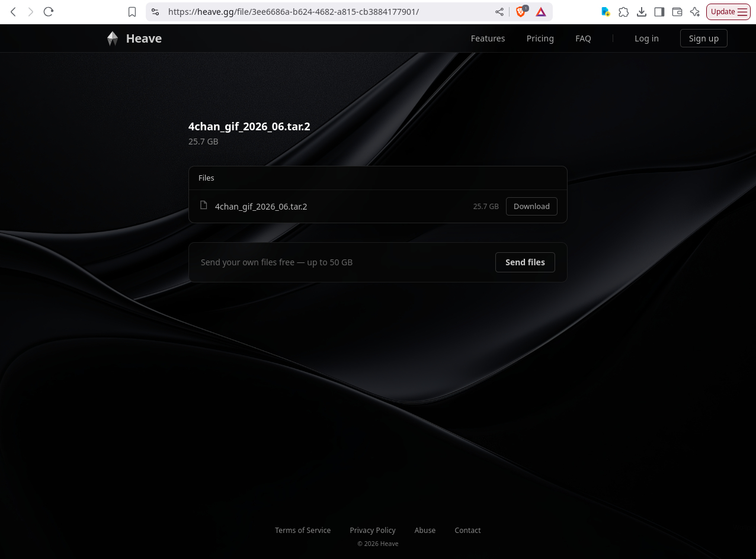
Task: Toggle the browser sidebar panel
Action: pyautogui.click(x=659, y=12)
